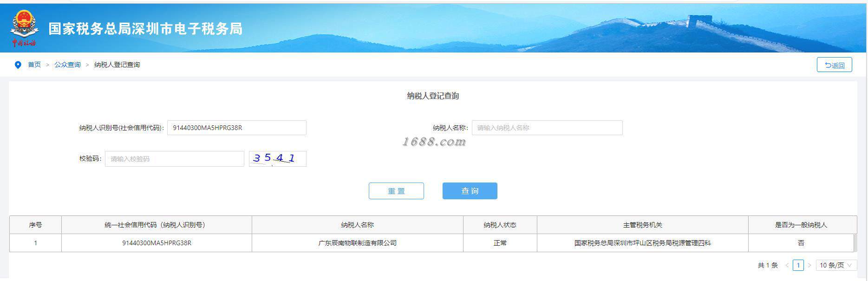Open the 10 条/页 page size dropdown
Image resolution: width=868 pixels, height=281 pixels.
click(836, 265)
